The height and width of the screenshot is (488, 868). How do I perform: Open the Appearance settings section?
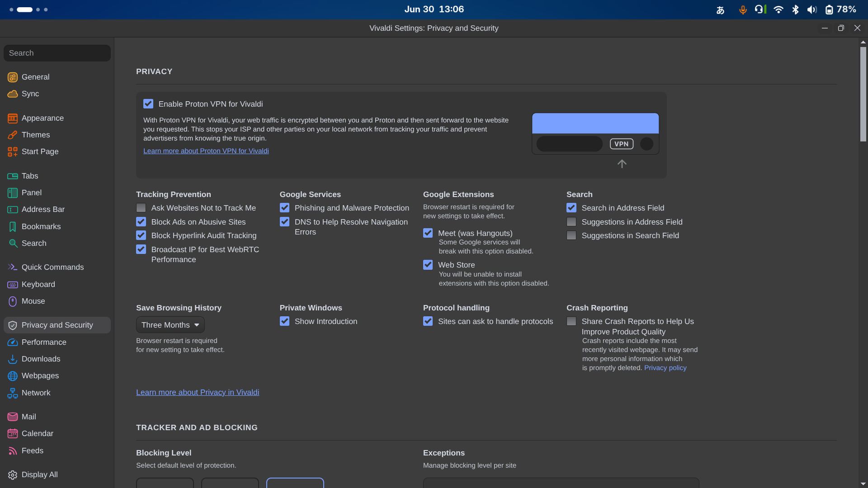(57, 118)
